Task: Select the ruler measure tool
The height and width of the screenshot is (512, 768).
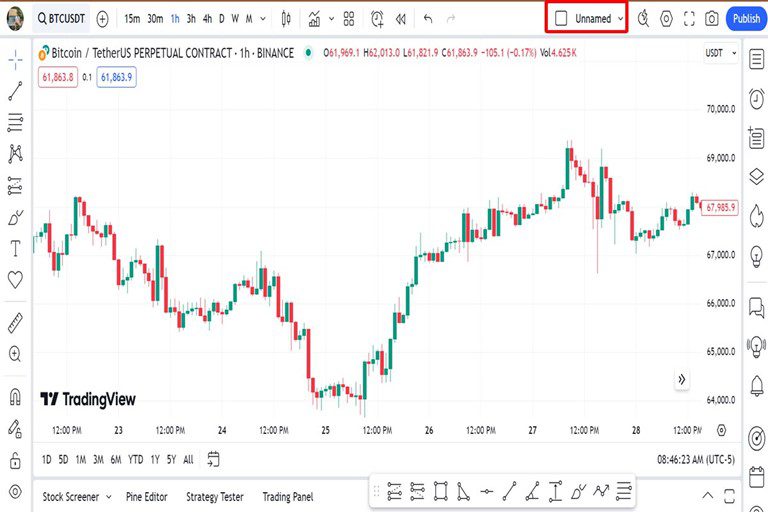Action: tap(15, 323)
